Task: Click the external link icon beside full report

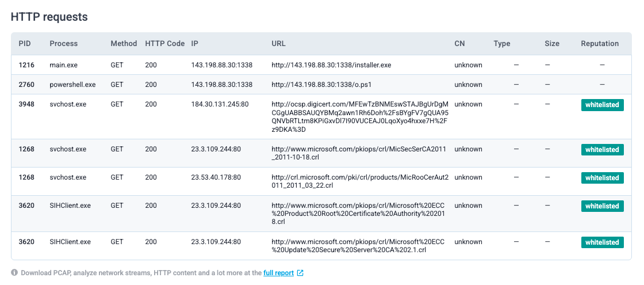Action: point(300,273)
